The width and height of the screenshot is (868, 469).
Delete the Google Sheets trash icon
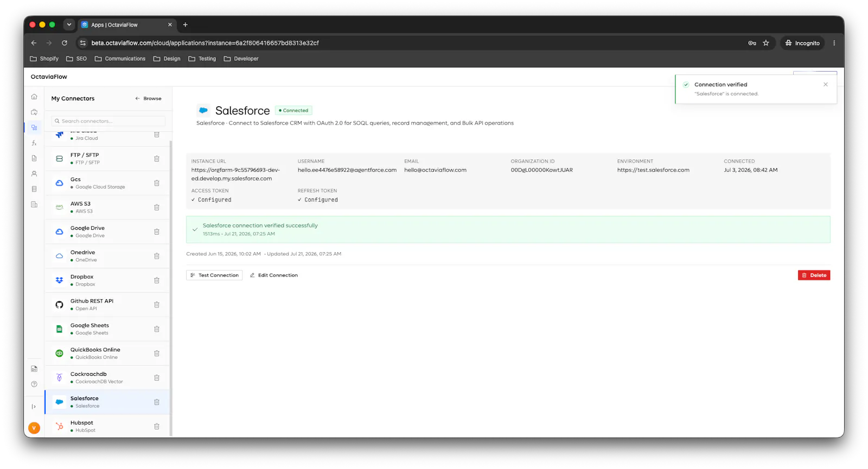[157, 329]
